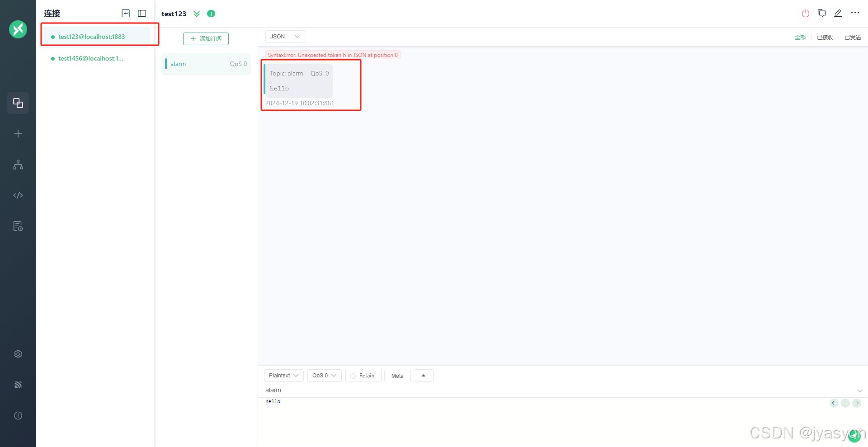Screen dimensions: 868x447
Task: Clear all messages with the eraser icon
Action: 822,13
